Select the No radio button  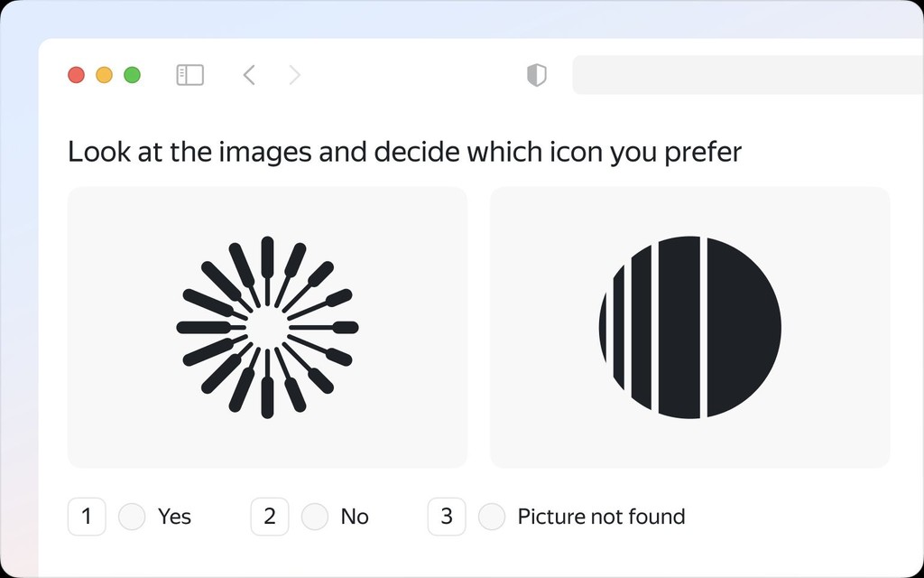315,517
